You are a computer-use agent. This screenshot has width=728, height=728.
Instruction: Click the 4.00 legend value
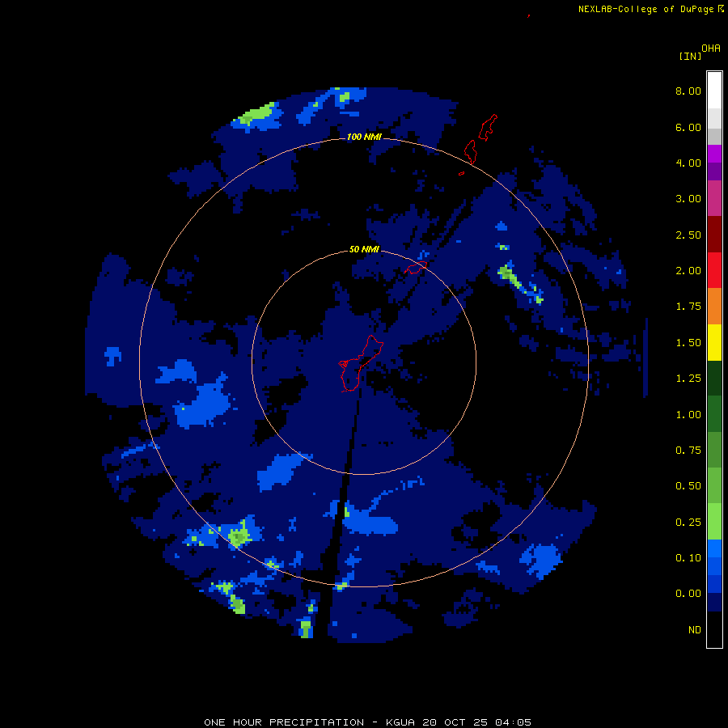click(x=688, y=163)
